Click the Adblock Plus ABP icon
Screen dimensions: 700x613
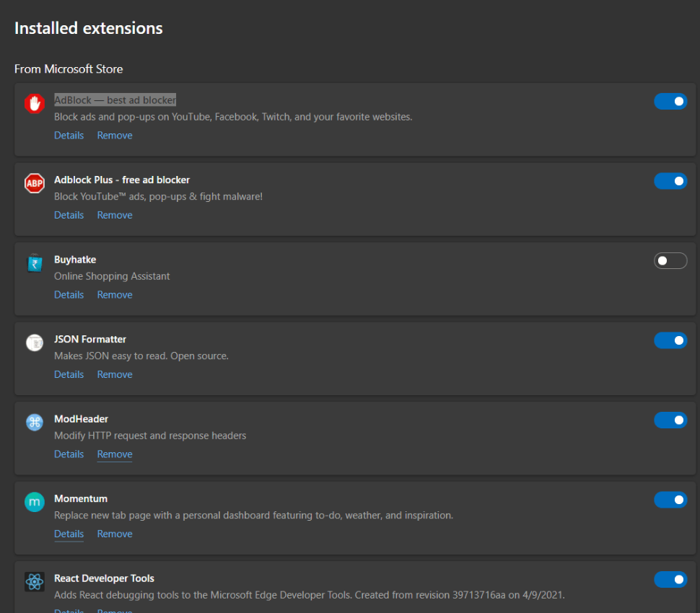34,183
